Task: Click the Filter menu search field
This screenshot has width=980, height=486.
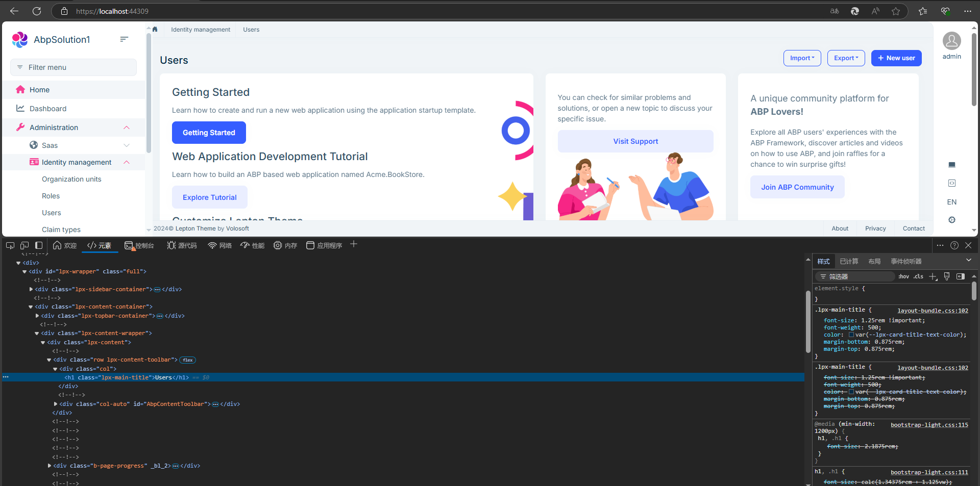Action: pos(73,67)
